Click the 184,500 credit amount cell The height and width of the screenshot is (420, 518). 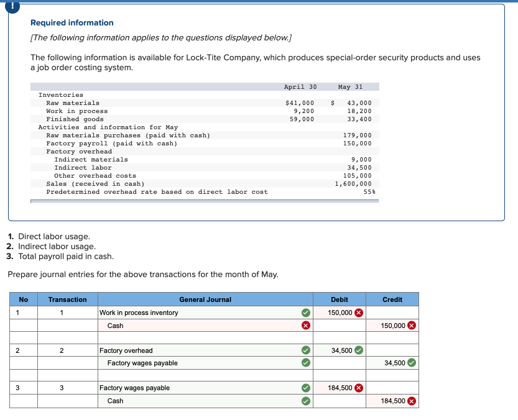[x=392, y=401]
